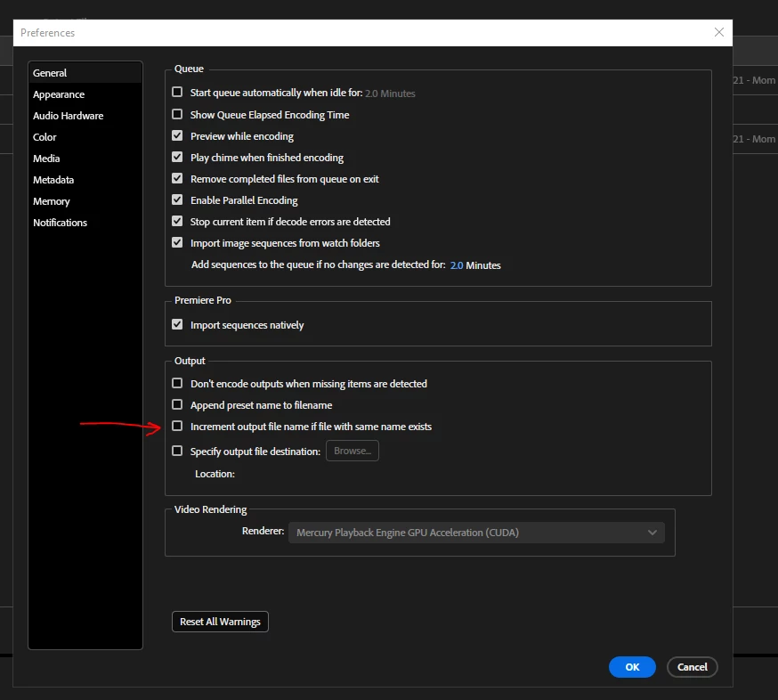
Task: Enable Start queue automatically when idle
Action: coord(177,93)
